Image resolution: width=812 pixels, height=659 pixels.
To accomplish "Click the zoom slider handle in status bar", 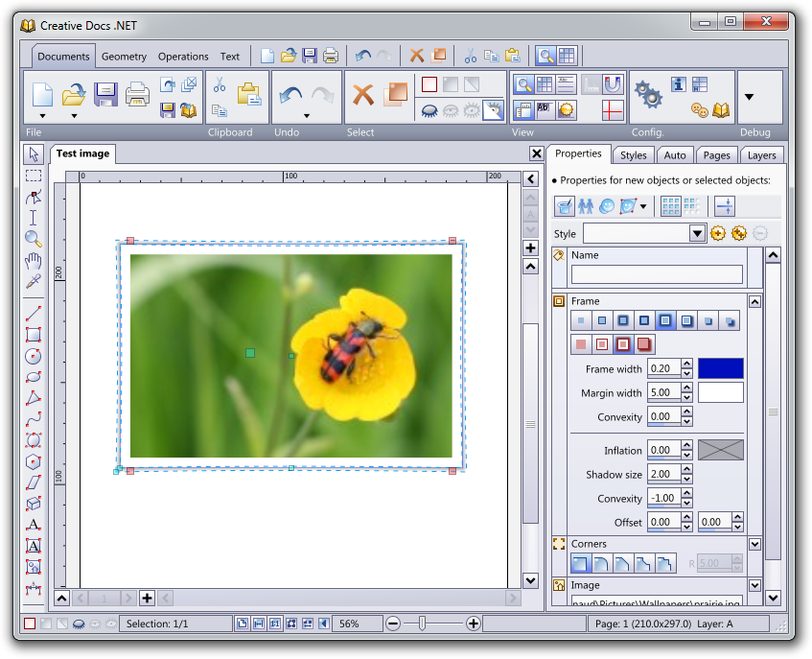I will 423,624.
